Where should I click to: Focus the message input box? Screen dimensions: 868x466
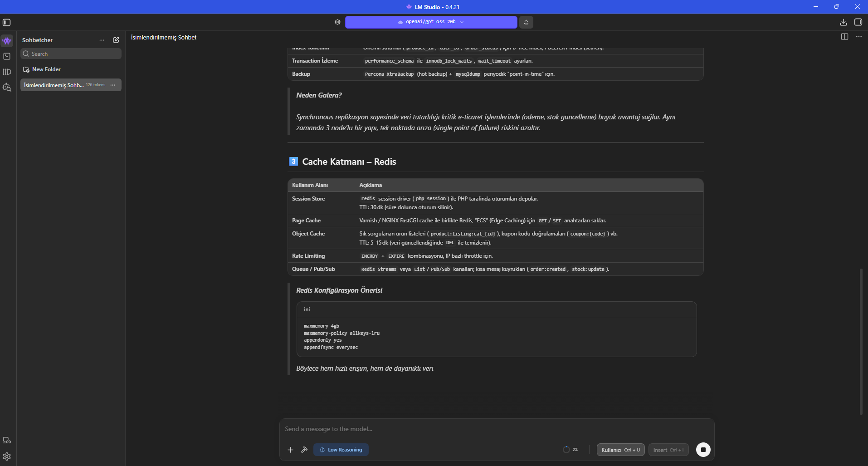click(x=497, y=429)
